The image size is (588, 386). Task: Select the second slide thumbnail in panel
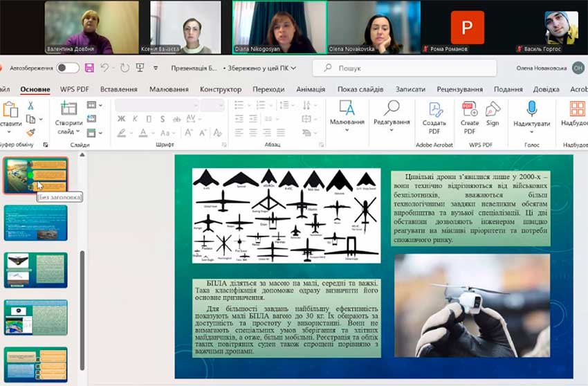click(x=36, y=223)
